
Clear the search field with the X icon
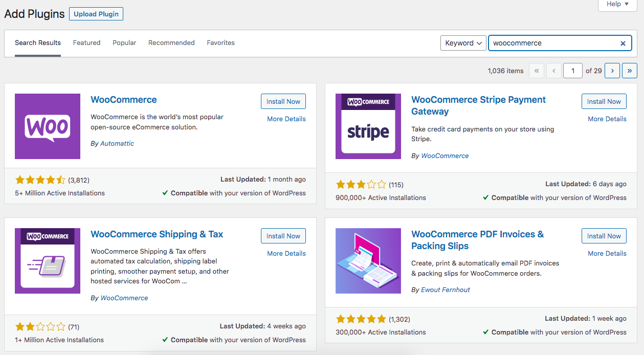pyautogui.click(x=623, y=43)
